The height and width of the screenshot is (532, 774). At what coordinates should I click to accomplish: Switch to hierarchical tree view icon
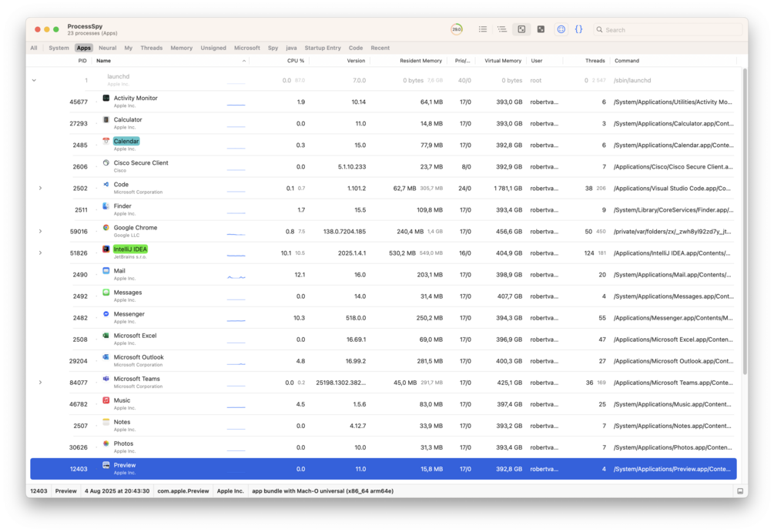(502, 29)
